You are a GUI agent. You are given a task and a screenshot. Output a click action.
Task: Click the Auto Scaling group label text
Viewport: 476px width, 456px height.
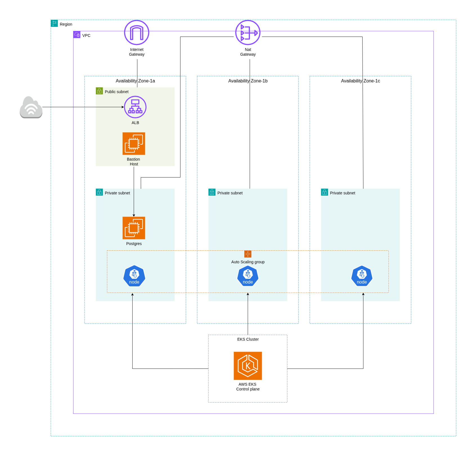point(248,262)
